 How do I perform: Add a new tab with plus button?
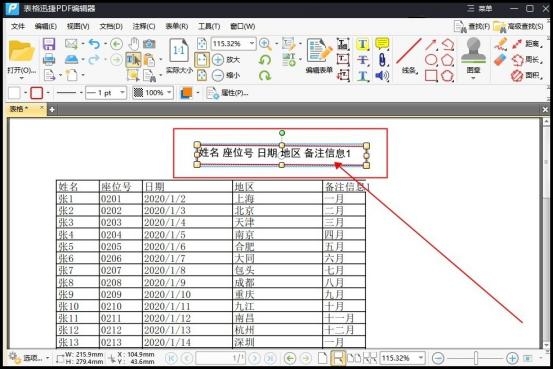pyautogui.click(x=52, y=109)
